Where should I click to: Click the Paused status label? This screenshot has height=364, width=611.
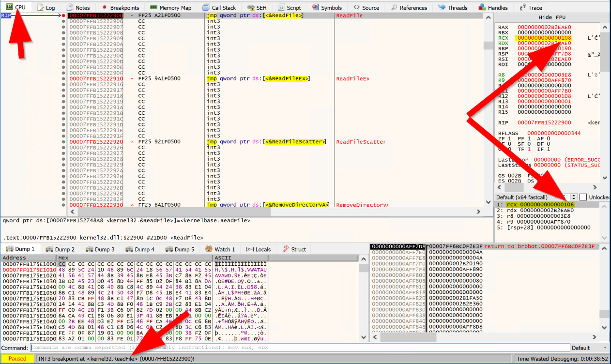(x=17, y=359)
